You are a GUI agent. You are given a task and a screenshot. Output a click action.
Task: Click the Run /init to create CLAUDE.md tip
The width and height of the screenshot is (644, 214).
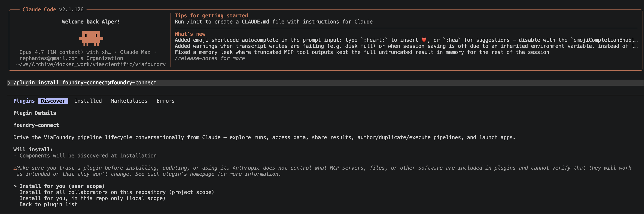(x=274, y=22)
